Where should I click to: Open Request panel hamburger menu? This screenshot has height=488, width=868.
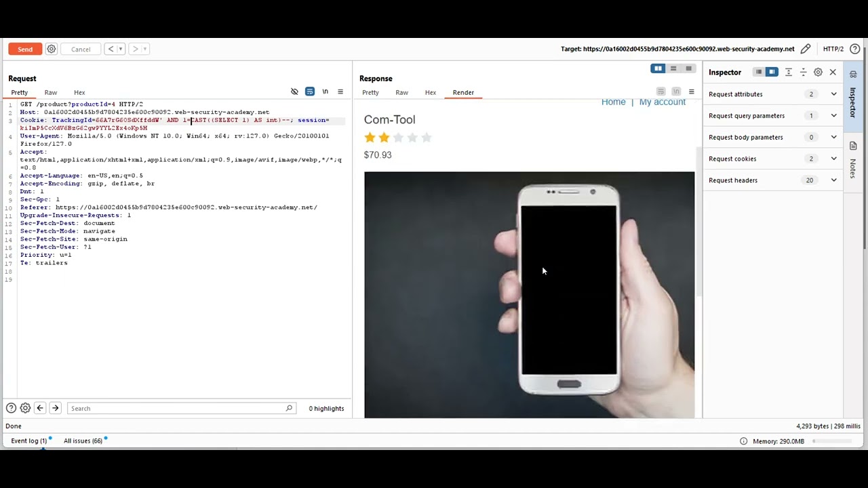pyautogui.click(x=340, y=91)
